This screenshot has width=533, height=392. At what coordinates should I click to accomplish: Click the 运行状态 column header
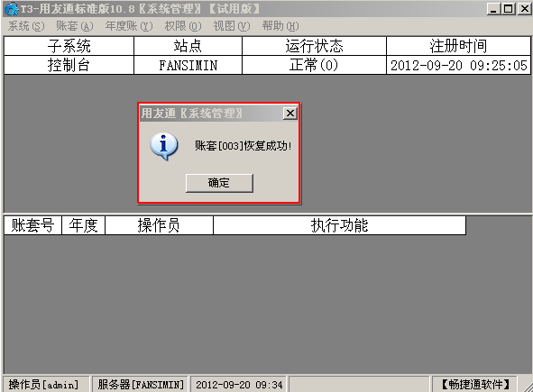tap(314, 46)
